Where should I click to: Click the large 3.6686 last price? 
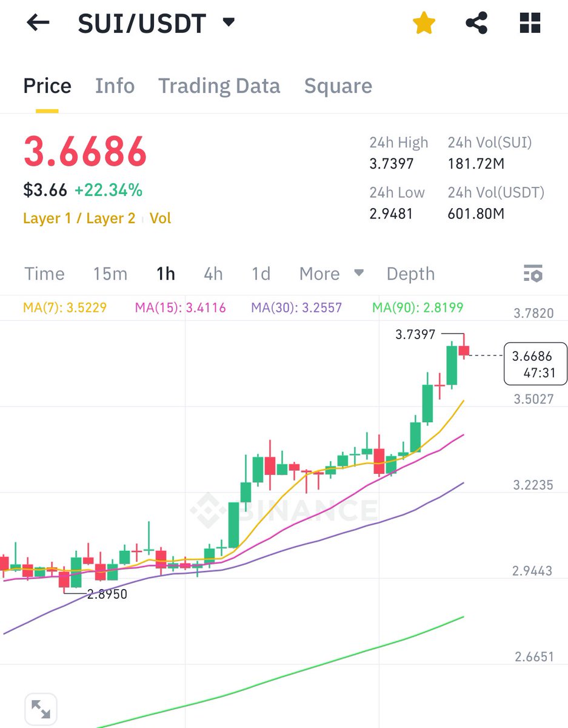tap(85, 151)
